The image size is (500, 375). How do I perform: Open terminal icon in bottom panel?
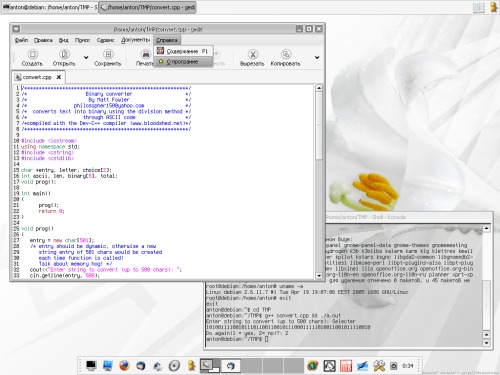pyautogui.click(x=91, y=366)
